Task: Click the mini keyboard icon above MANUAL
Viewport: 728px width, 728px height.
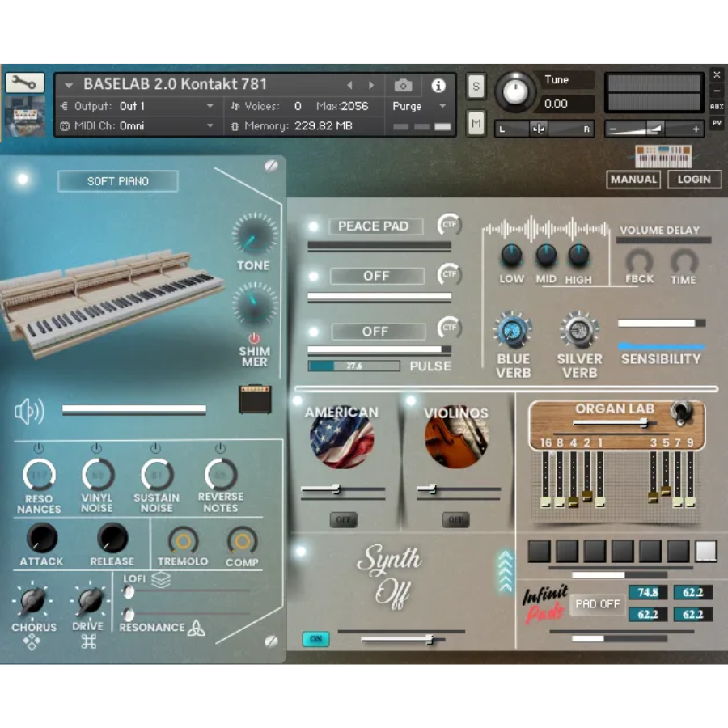Action: tap(663, 156)
